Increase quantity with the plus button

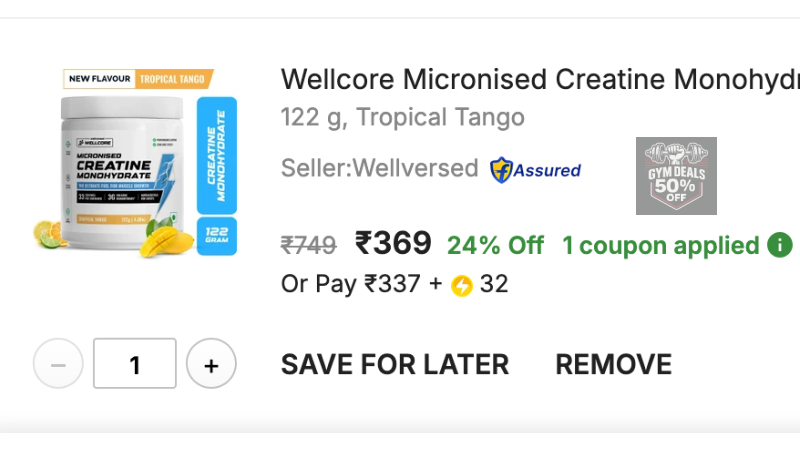click(211, 364)
